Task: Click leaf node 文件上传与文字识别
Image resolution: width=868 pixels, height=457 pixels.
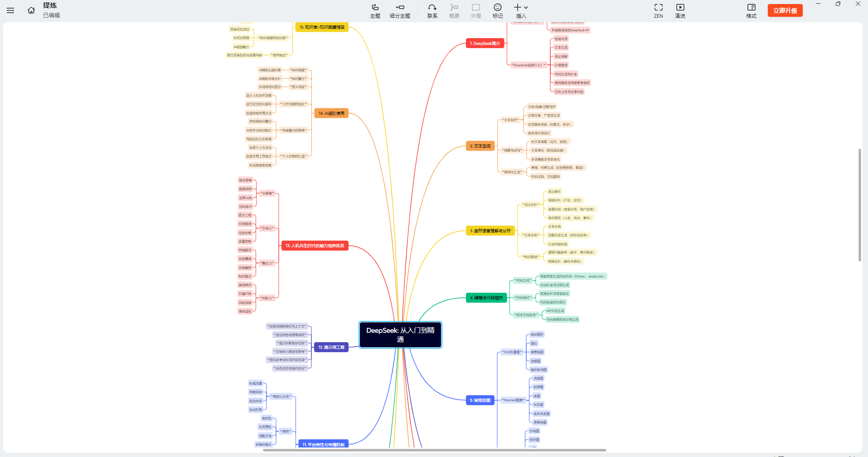Action: coord(569,92)
